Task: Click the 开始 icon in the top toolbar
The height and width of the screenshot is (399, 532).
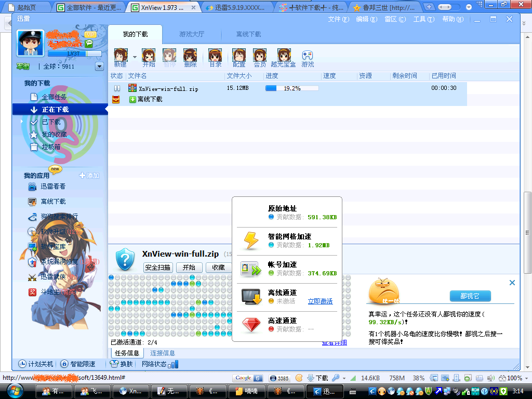Action: click(x=149, y=57)
